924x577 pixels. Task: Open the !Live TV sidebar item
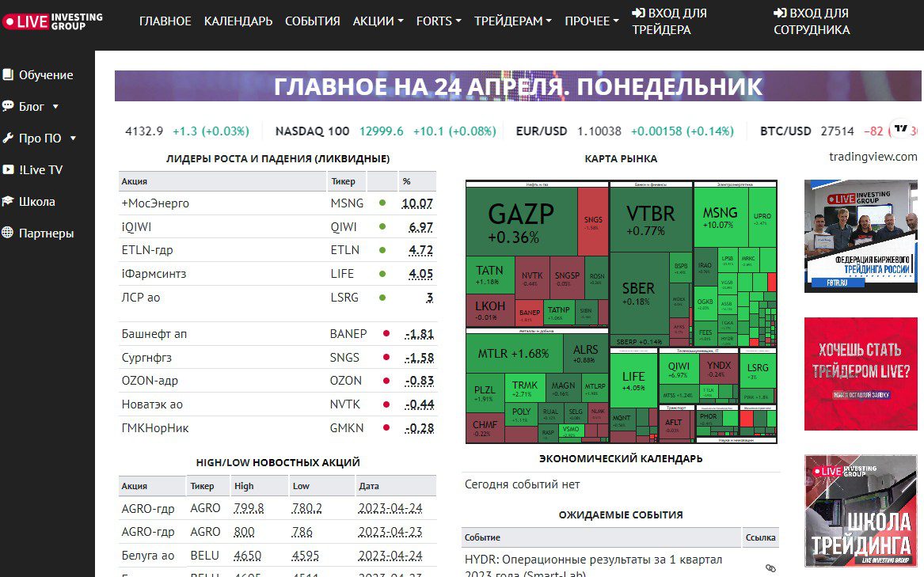coord(40,169)
